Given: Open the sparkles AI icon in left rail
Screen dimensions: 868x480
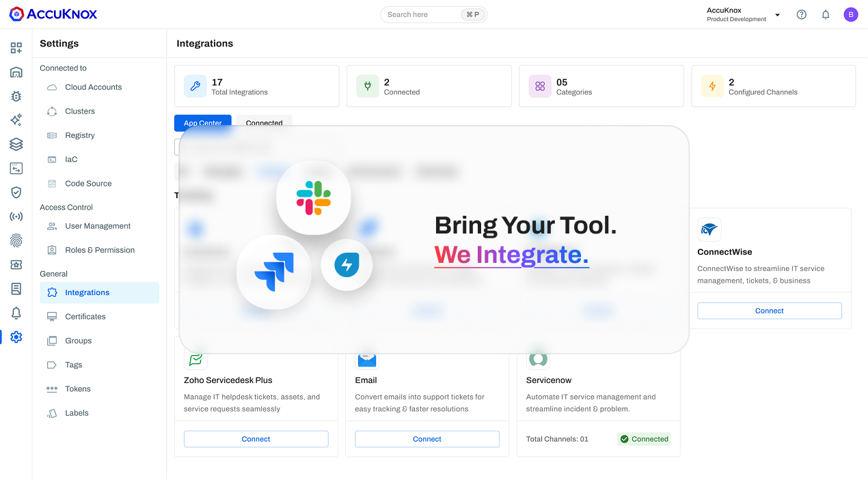Looking at the screenshot, I should tap(16, 120).
